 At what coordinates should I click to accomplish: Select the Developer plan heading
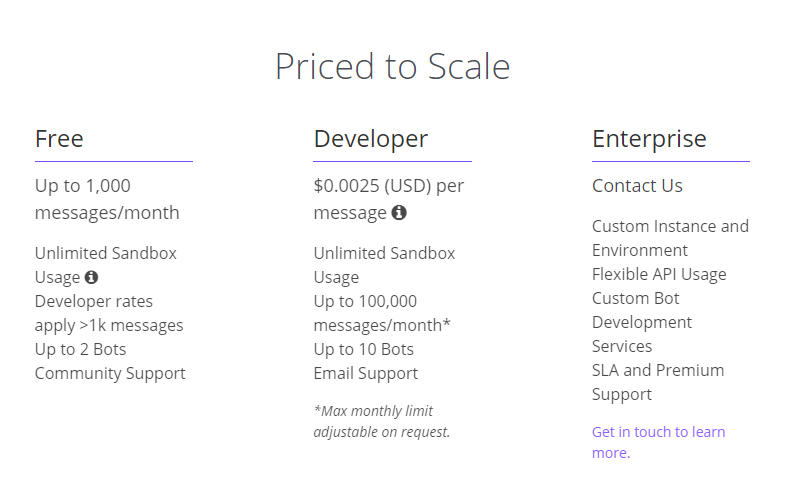[x=370, y=138]
